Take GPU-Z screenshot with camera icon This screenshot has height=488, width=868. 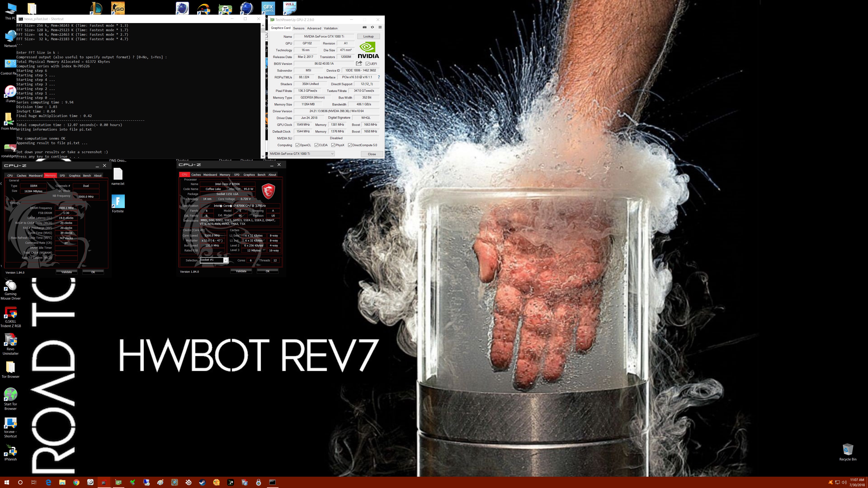pos(364,27)
